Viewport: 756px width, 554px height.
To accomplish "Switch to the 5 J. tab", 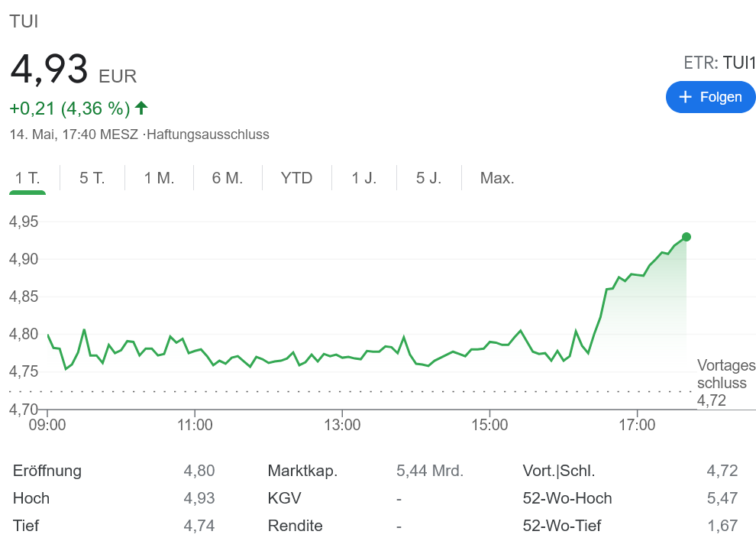I will [428, 178].
